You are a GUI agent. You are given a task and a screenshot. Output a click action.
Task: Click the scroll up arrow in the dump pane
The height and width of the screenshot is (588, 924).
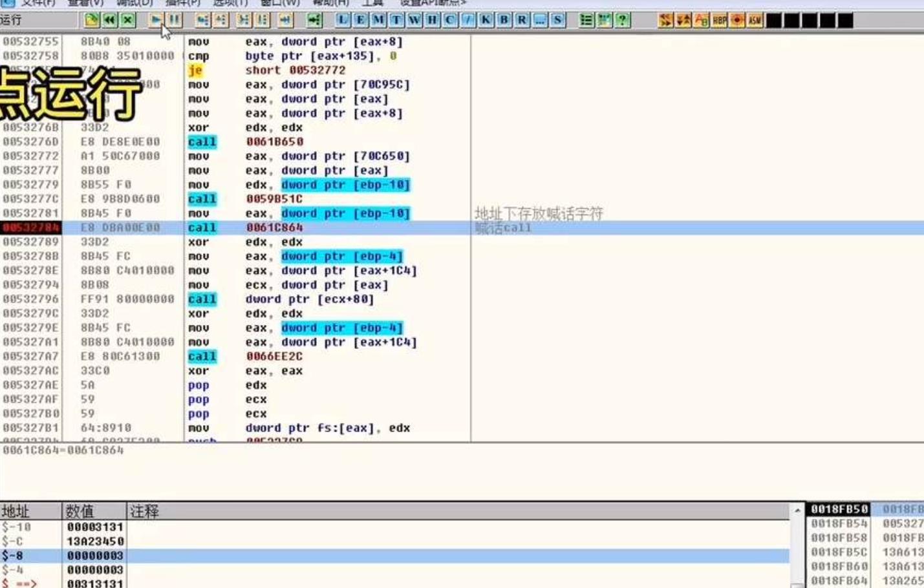[797, 511]
